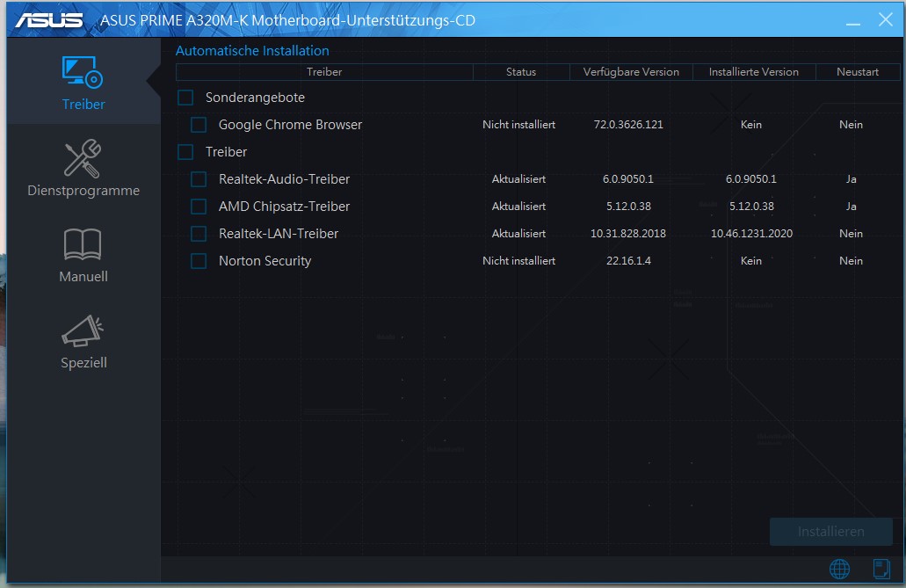Click the Realtek-Audio-Treiber entry name
The height and width of the screenshot is (588, 906).
tap(285, 178)
